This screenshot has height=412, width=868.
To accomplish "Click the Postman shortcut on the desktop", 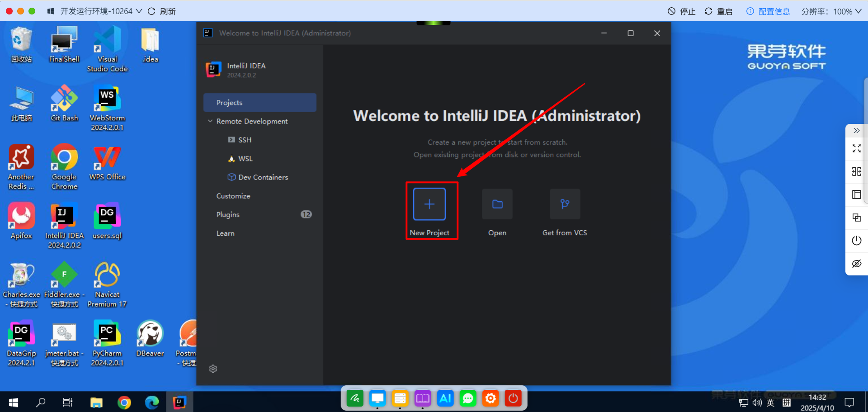I will (187, 344).
